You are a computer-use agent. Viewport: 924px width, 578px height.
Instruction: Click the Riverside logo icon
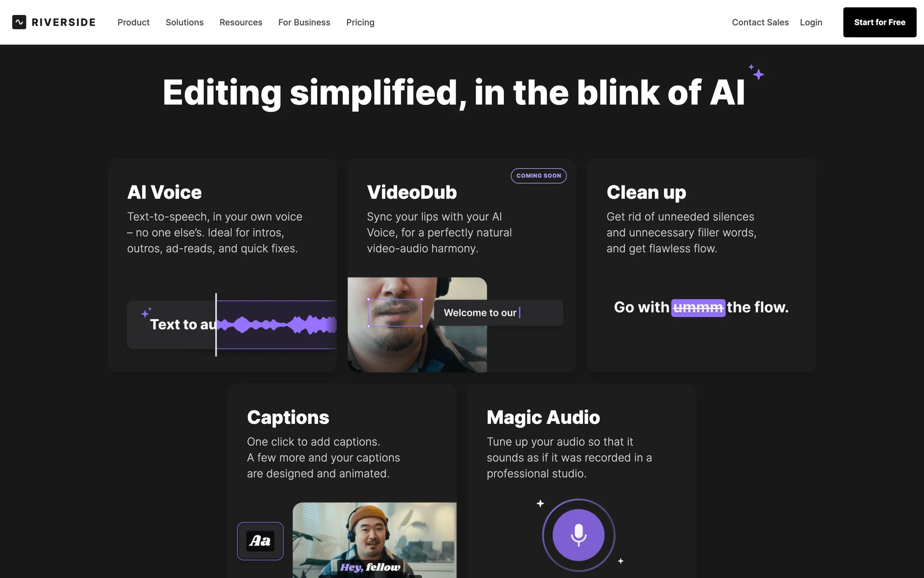19,22
